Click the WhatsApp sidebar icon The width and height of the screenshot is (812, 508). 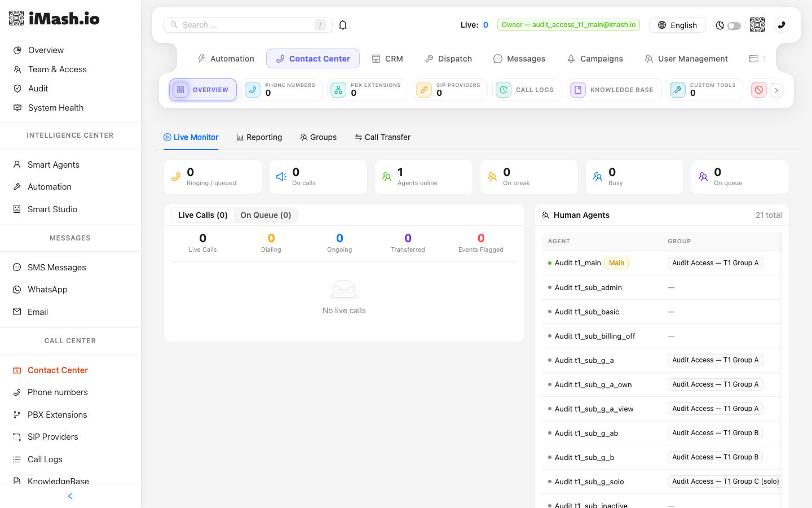pos(17,290)
